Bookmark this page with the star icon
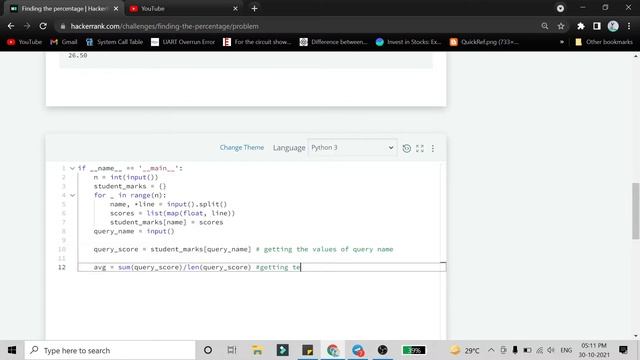The image size is (640, 360). [x=561, y=26]
